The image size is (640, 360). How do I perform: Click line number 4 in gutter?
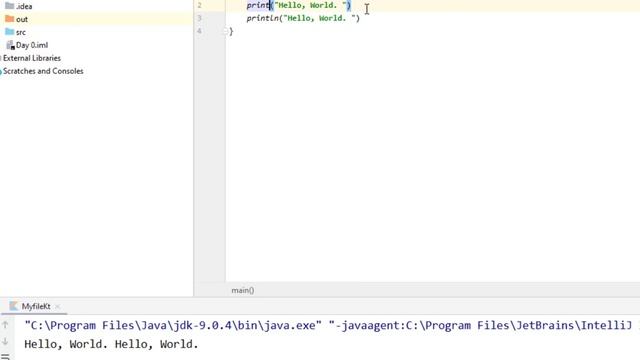(199, 31)
